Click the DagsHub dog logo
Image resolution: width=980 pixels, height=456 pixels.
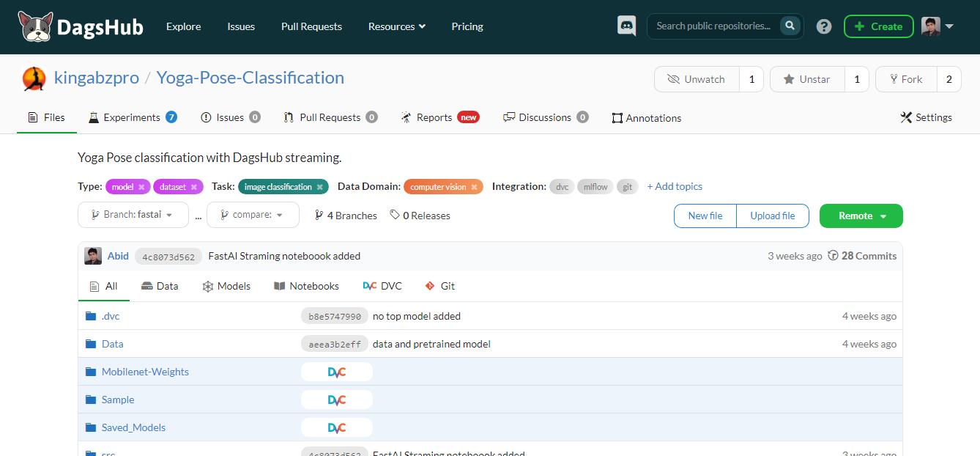point(34,26)
